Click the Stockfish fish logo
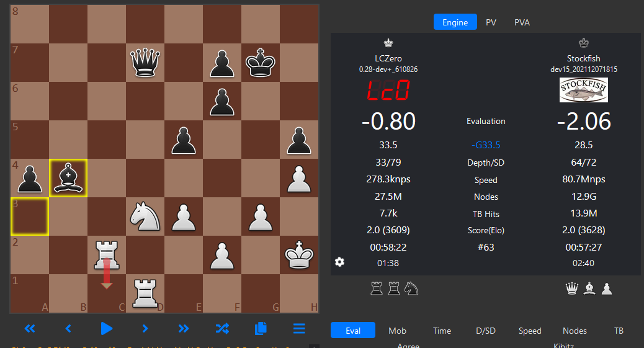 pos(583,91)
